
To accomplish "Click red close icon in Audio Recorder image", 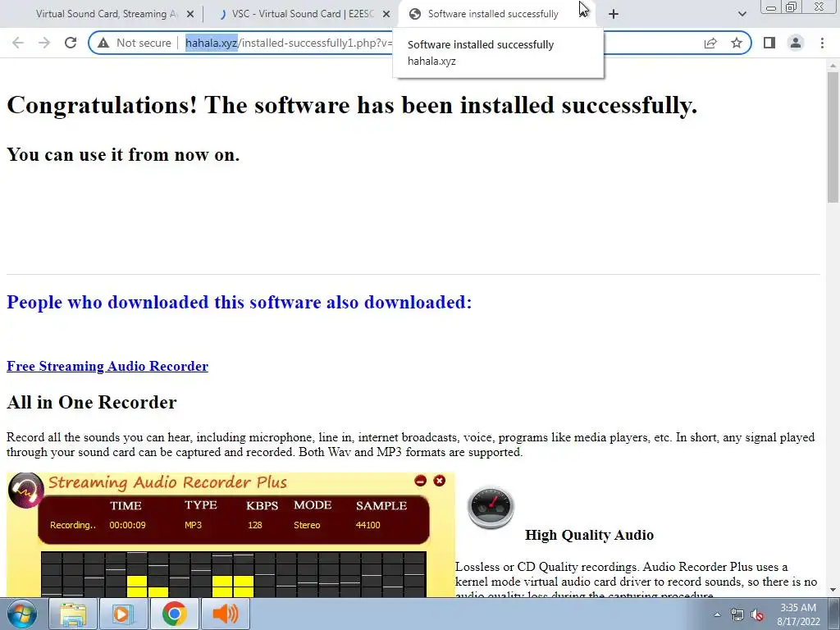I will coord(440,481).
